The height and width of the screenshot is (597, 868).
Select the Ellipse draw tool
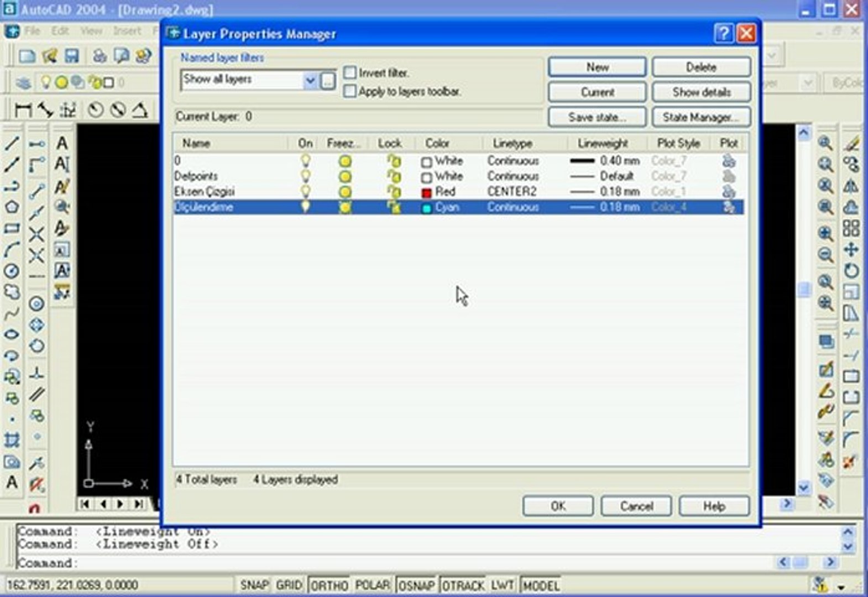tap(12, 334)
